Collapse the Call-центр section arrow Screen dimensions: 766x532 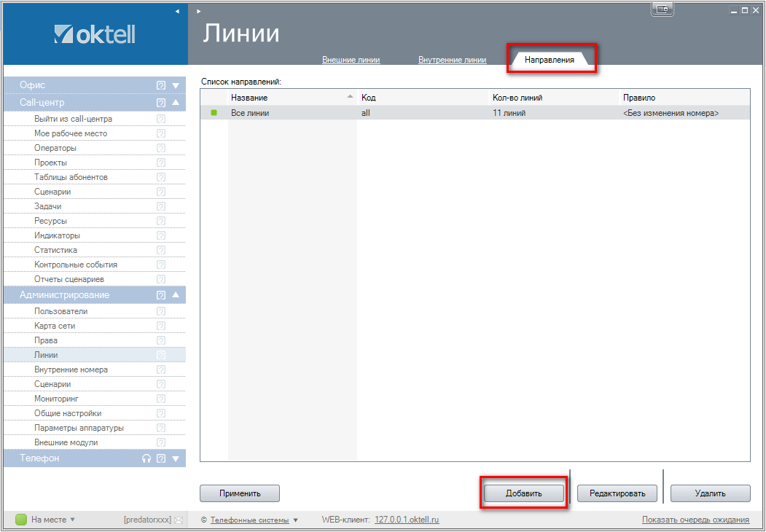(x=176, y=103)
